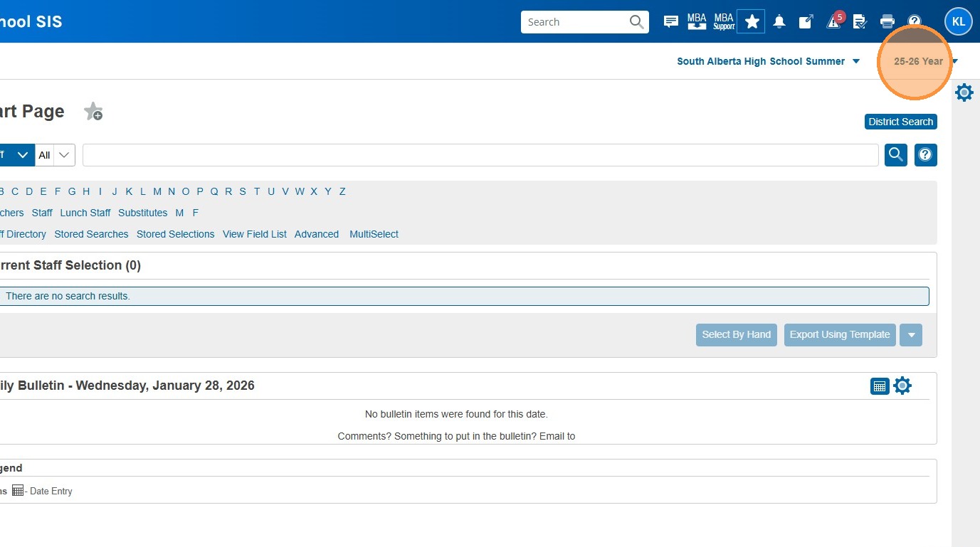
Task: Click the MBA download icon
Action: pyautogui.click(x=697, y=22)
